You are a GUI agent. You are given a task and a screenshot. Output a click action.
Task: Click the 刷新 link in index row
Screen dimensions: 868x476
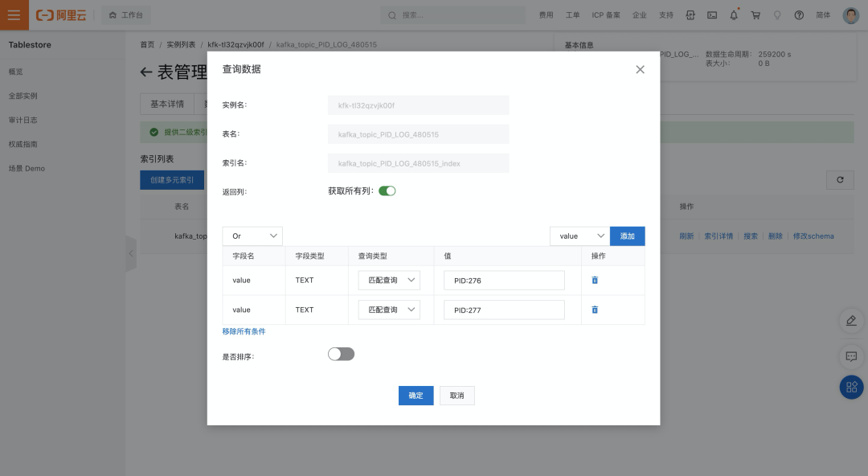click(686, 236)
